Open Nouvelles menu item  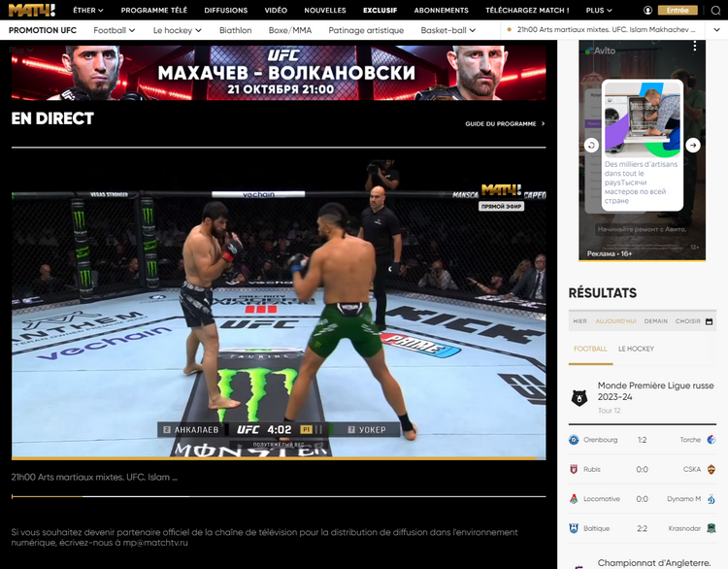[325, 11]
